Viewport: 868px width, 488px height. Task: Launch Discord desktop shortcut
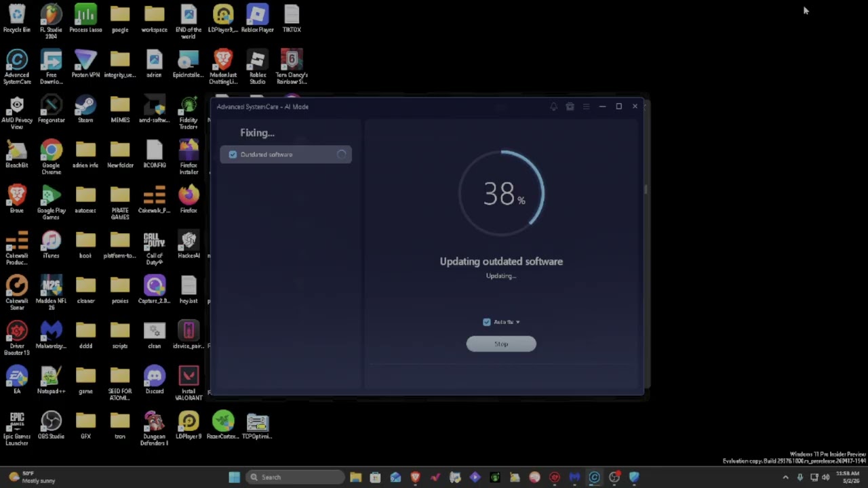[x=155, y=380]
